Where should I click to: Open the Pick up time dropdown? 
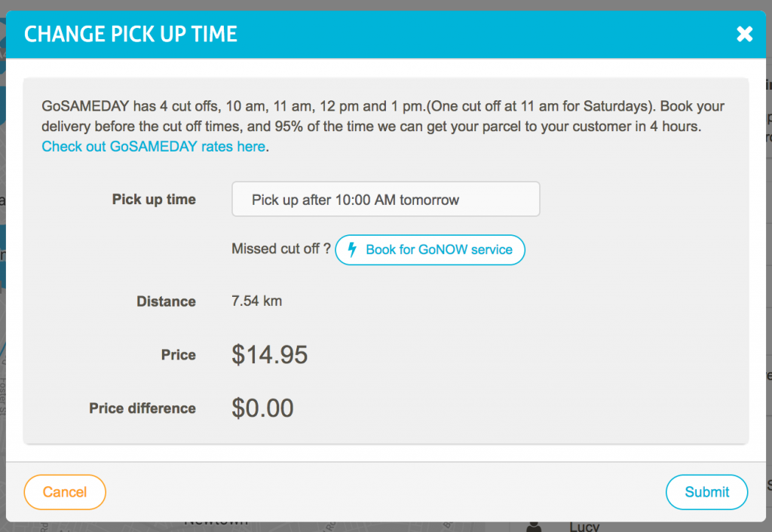point(385,200)
